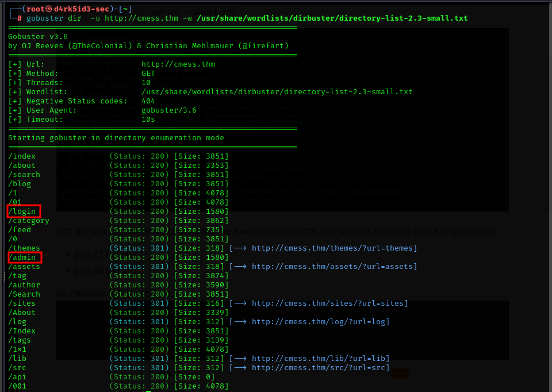Open the assets redirect URL

coord(334,267)
